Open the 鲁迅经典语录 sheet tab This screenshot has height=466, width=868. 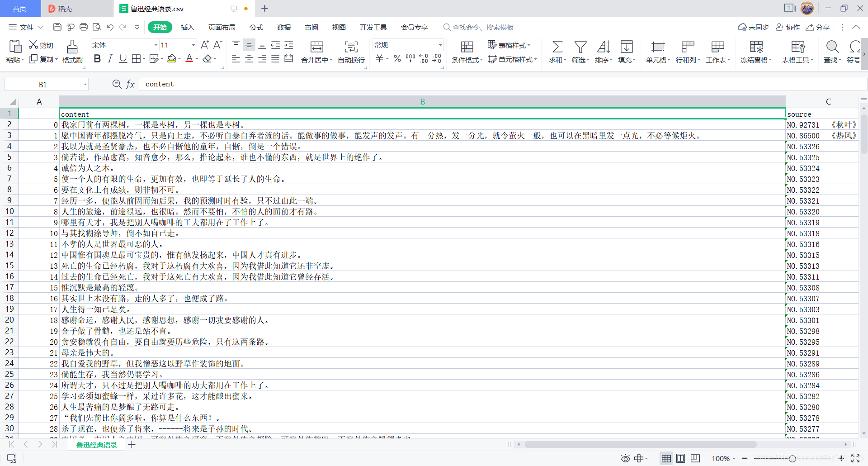coord(96,445)
